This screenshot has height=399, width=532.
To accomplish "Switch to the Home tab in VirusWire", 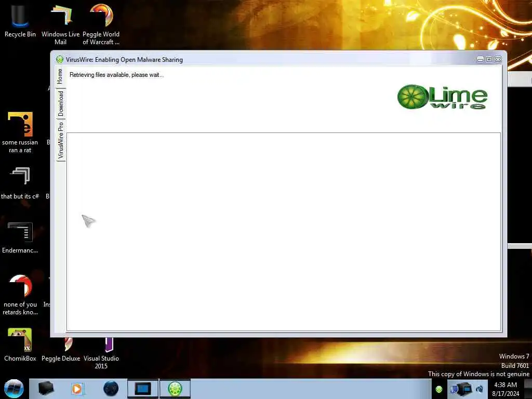I will coord(60,76).
